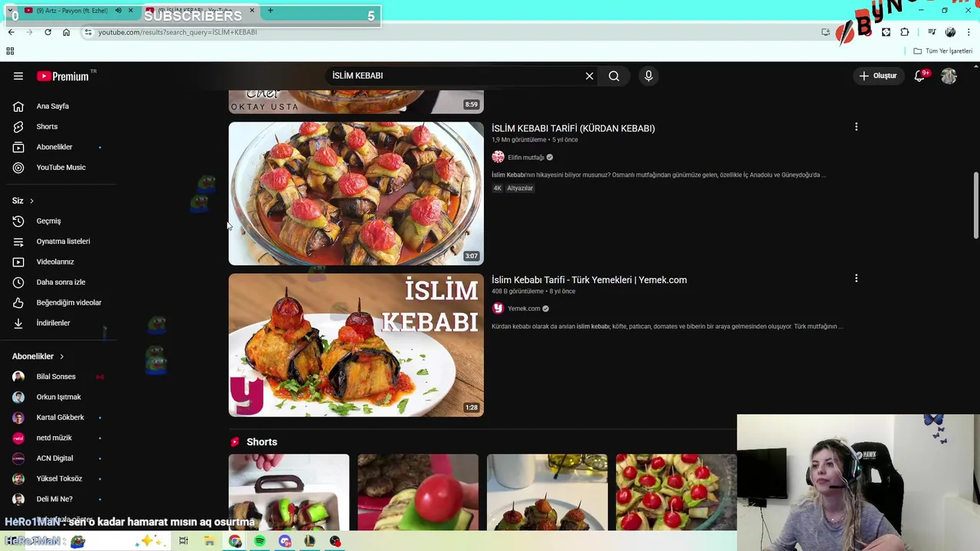Open the YouTube account avatar menu

click(949, 76)
